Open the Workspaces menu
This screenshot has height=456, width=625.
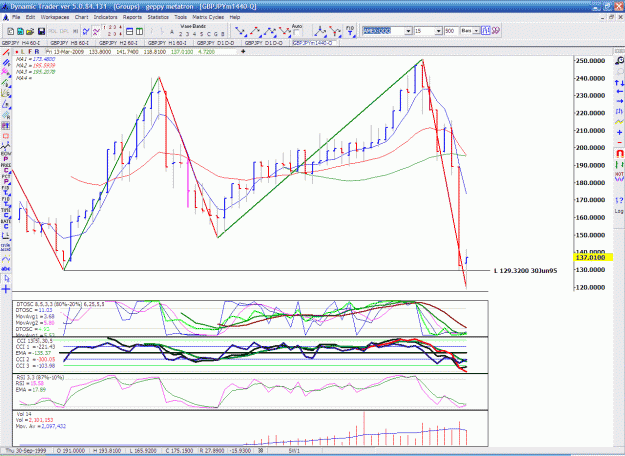pos(55,17)
